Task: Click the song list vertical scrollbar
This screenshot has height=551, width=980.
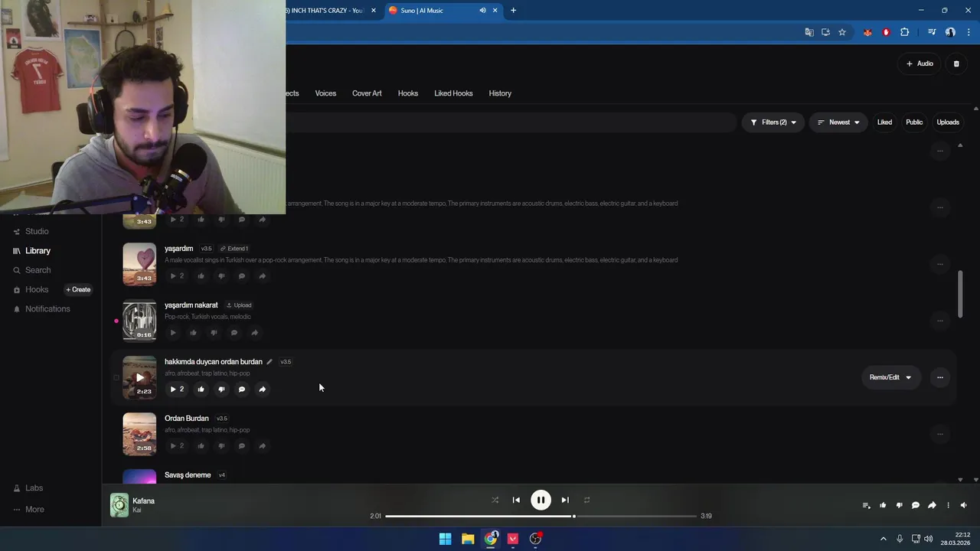Action: point(960,294)
